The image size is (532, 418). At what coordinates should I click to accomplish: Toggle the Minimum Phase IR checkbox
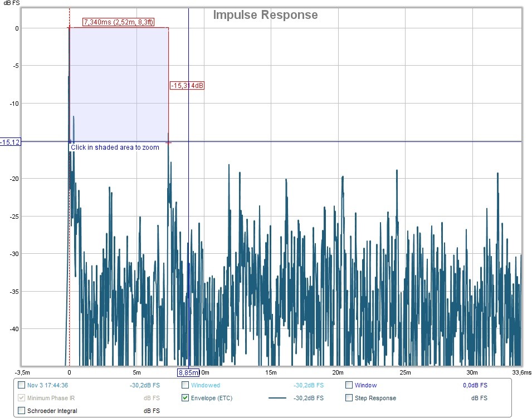tap(21, 397)
